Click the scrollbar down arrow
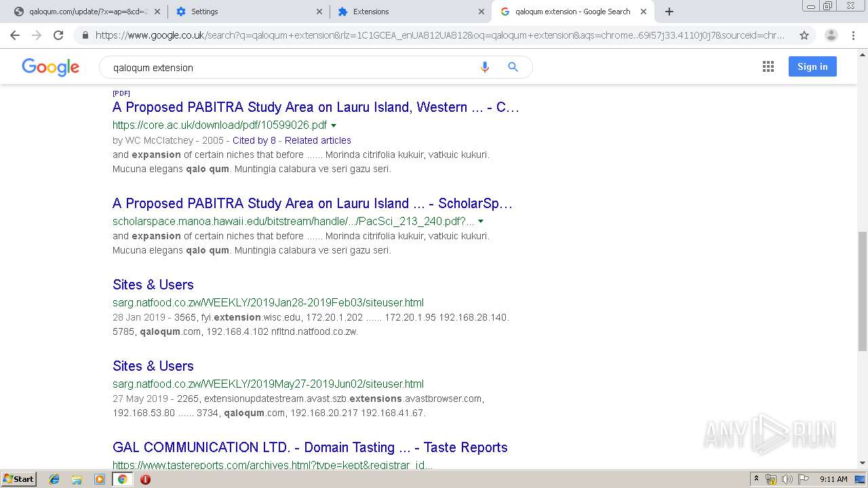Viewport: 868px width, 488px height. click(x=863, y=464)
